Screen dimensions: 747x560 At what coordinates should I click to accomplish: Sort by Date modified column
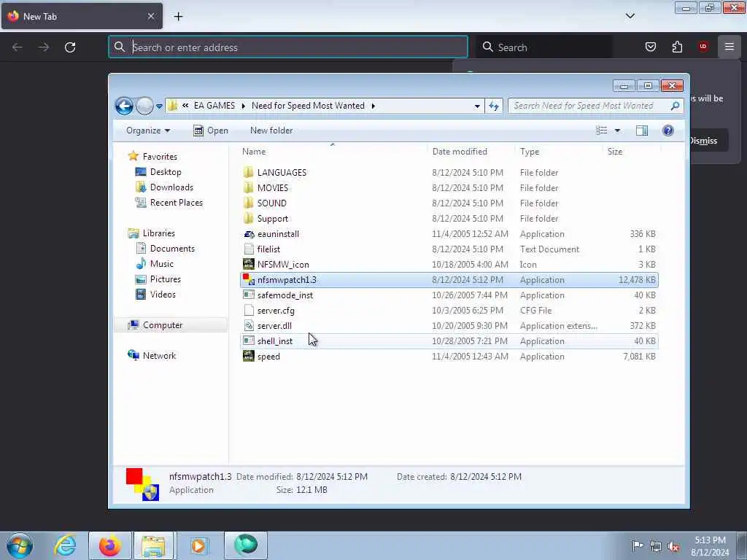click(x=471, y=152)
